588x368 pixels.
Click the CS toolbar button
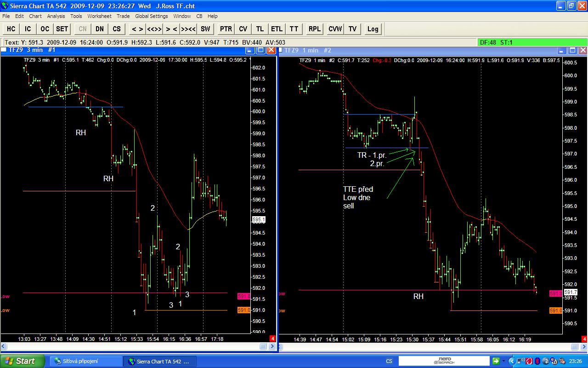click(x=117, y=29)
